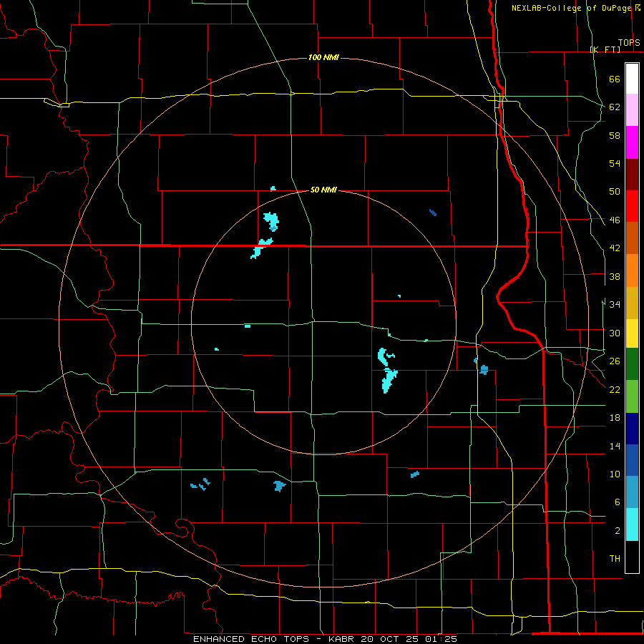Image resolution: width=644 pixels, height=644 pixels.
Task: Click the blue echo near the south 50 NMI ring
Action: coord(279,486)
